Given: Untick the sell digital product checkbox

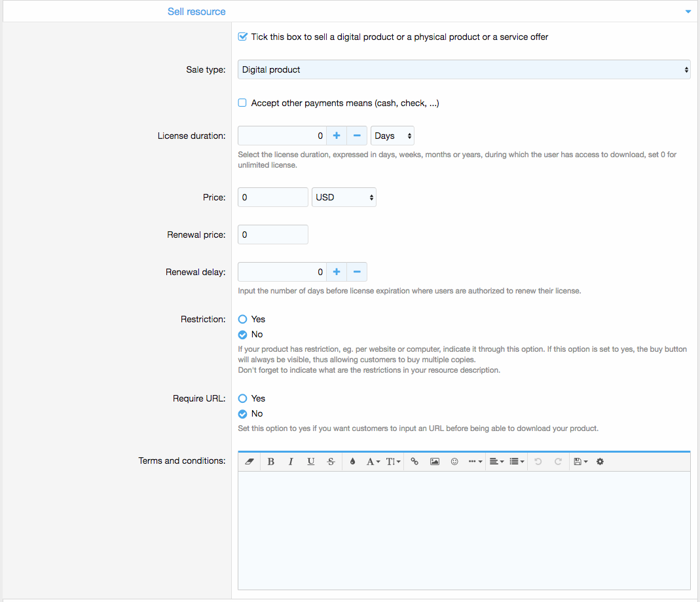Looking at the screenshot, I should [242, 37].
